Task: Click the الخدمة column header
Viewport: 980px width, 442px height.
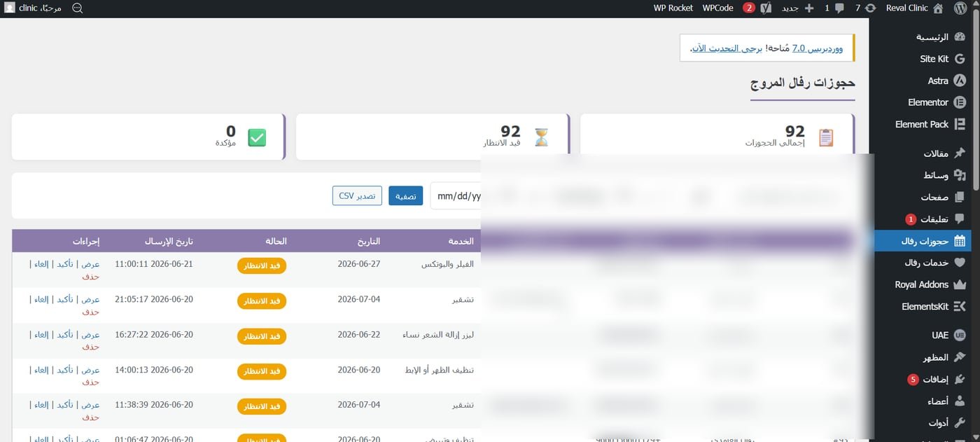Action: [461, 241]
